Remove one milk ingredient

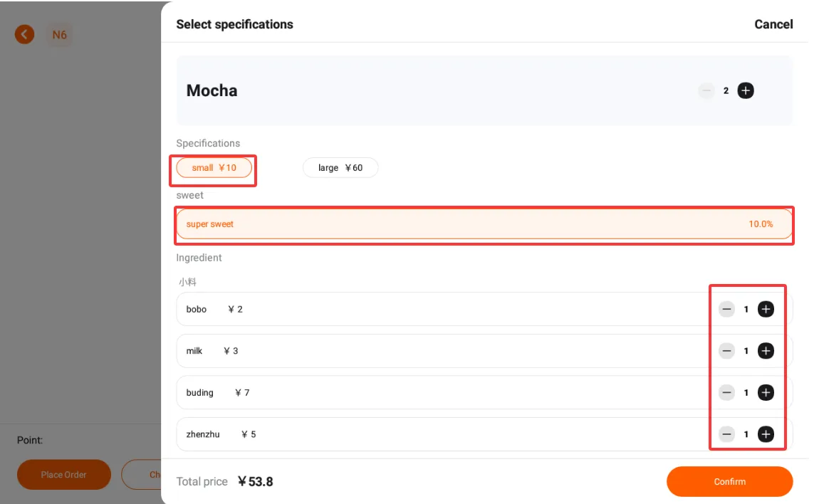[726, 351]
